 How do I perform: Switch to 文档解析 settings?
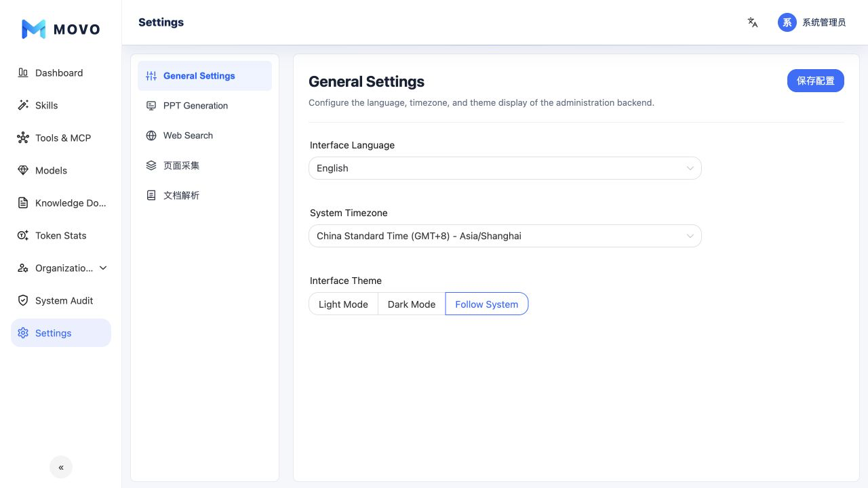(205, 195)
